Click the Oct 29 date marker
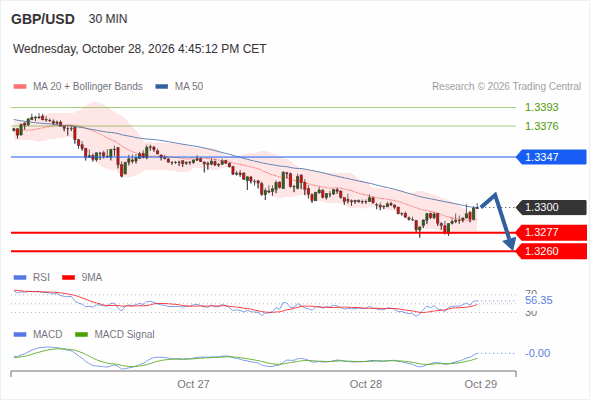Image resolution: width=590 pixels, height=400 pixels. 481,384
